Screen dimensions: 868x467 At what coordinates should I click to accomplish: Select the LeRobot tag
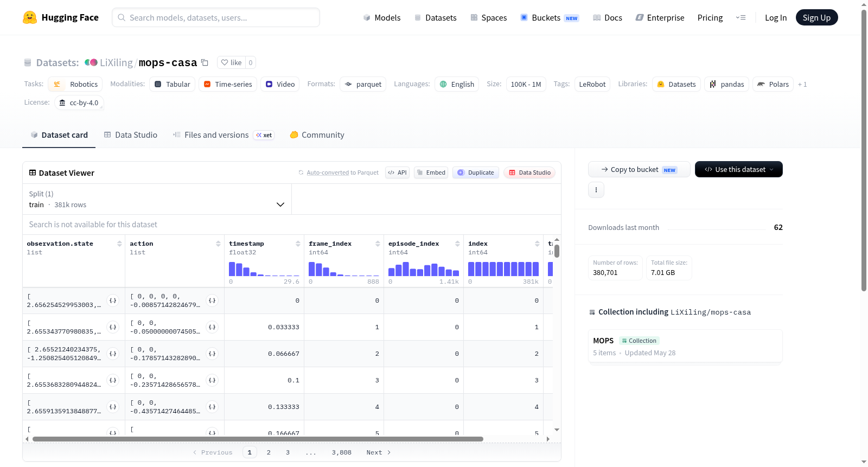point(592,84)
